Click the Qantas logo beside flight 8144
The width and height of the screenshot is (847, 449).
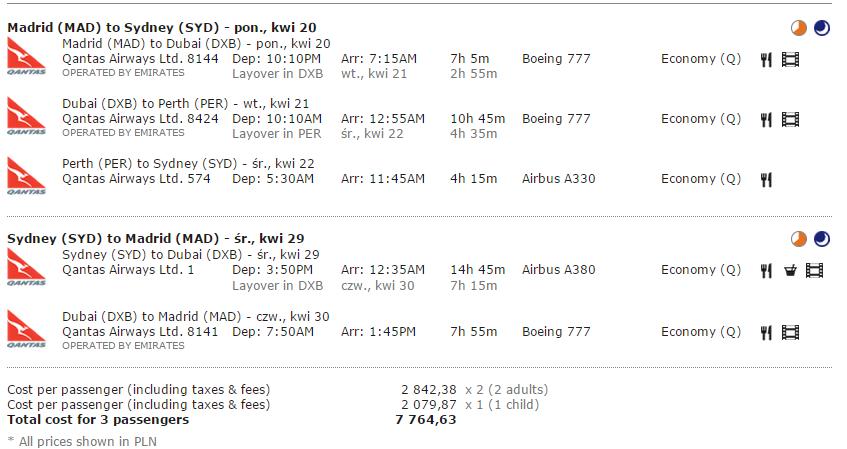(26, 57)
